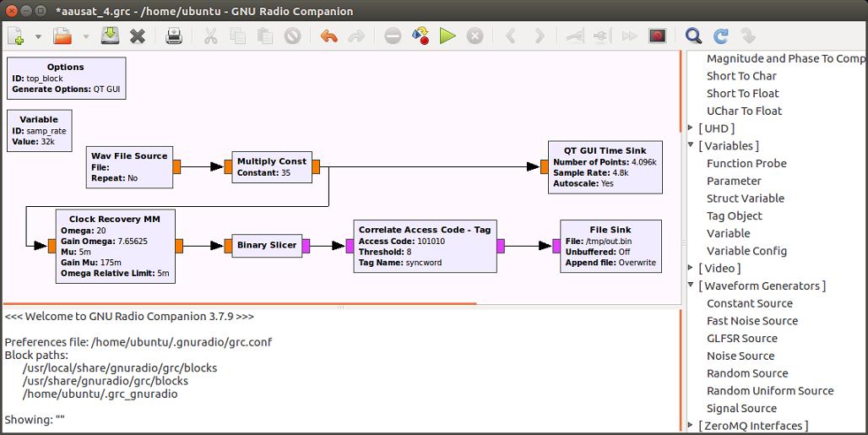Select Parameter in Variables list

tap(734, 181)
